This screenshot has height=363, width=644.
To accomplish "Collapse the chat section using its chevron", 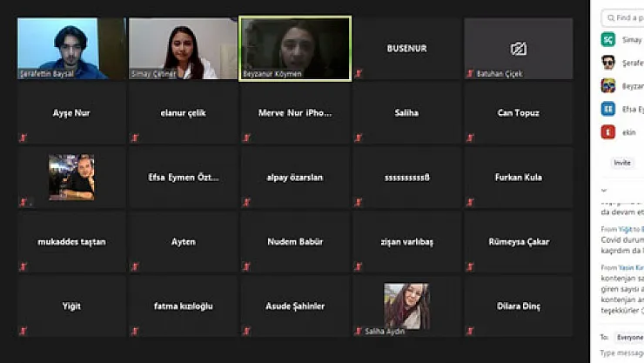I will [604, 189].
